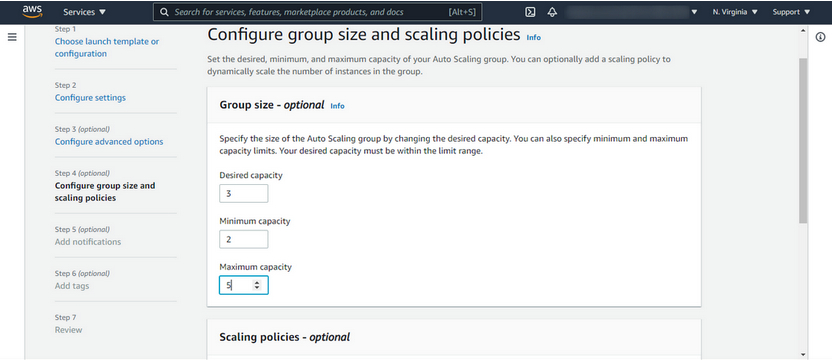Click the Minimum capacity input field
832x360 pixels.
click(x=244, y=239)
